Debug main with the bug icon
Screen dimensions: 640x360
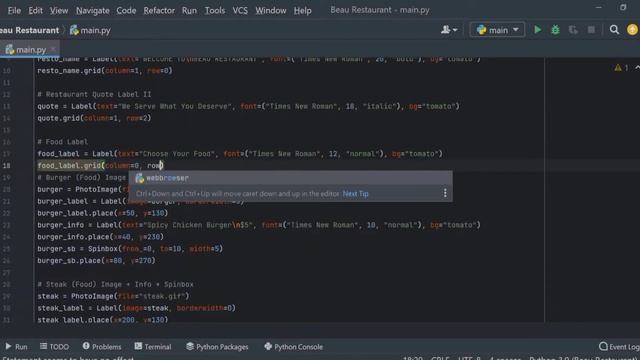pyautogui.click(x=556, y=30)
